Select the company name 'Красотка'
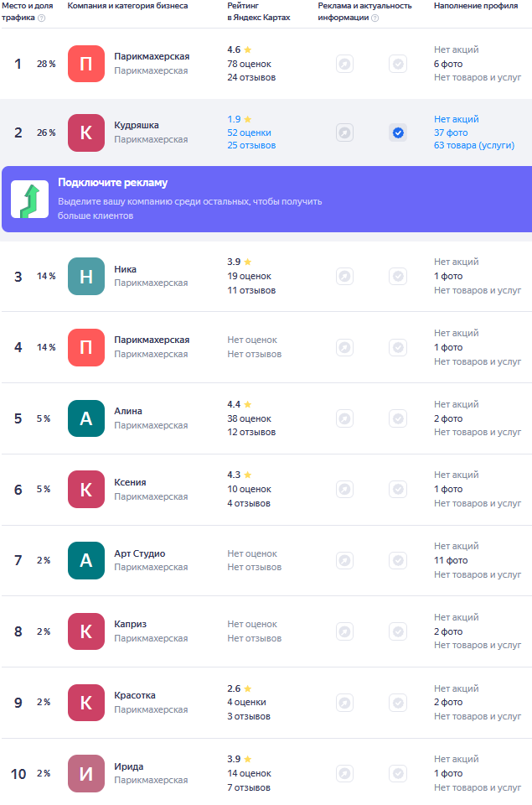532x805 pixels. 135,695
